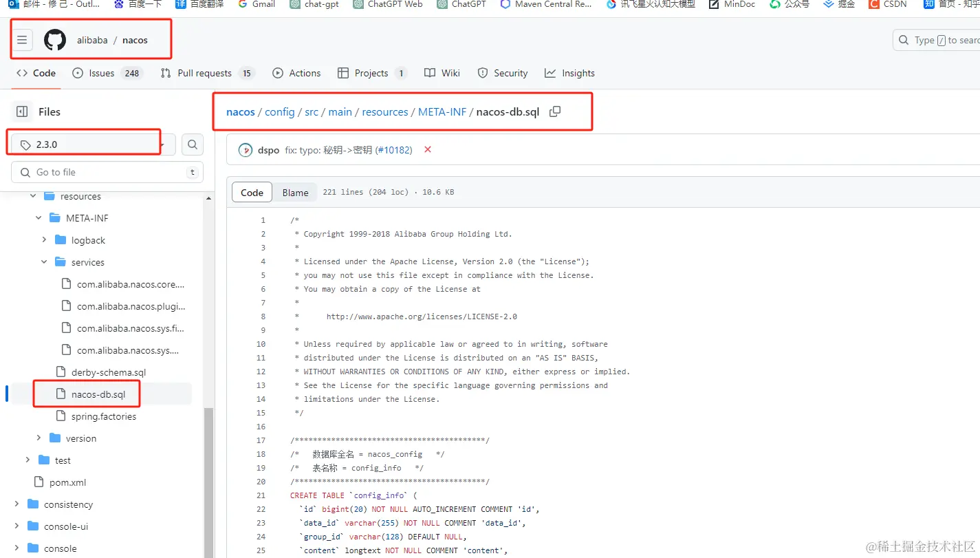Collapse the services folder chevron
Viewport: 980px width, 558px height.
click(x=44, y=262)
